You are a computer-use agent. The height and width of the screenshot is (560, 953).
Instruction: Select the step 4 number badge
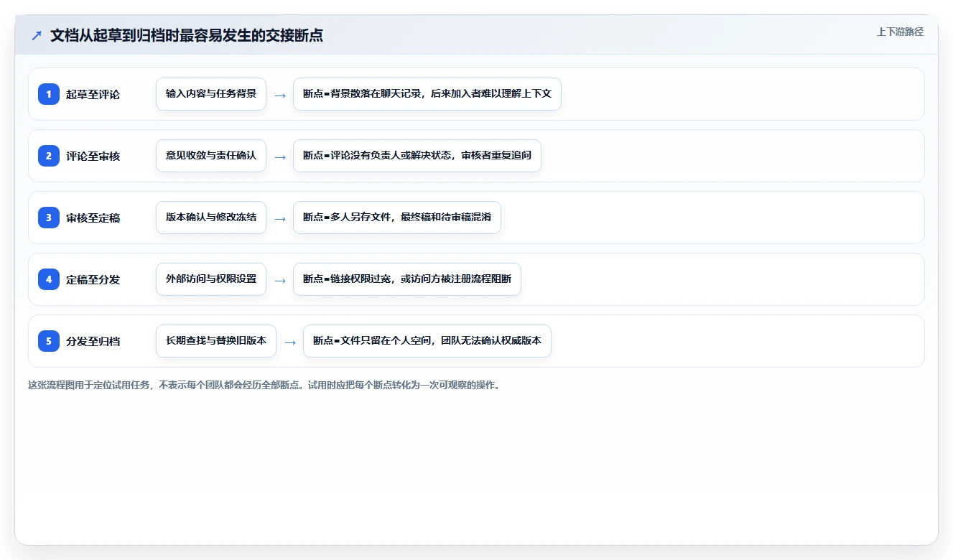[49, 279]
